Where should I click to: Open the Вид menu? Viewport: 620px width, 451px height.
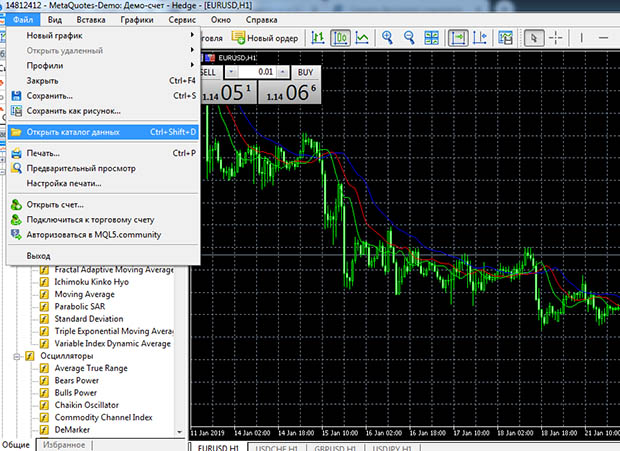55,20
